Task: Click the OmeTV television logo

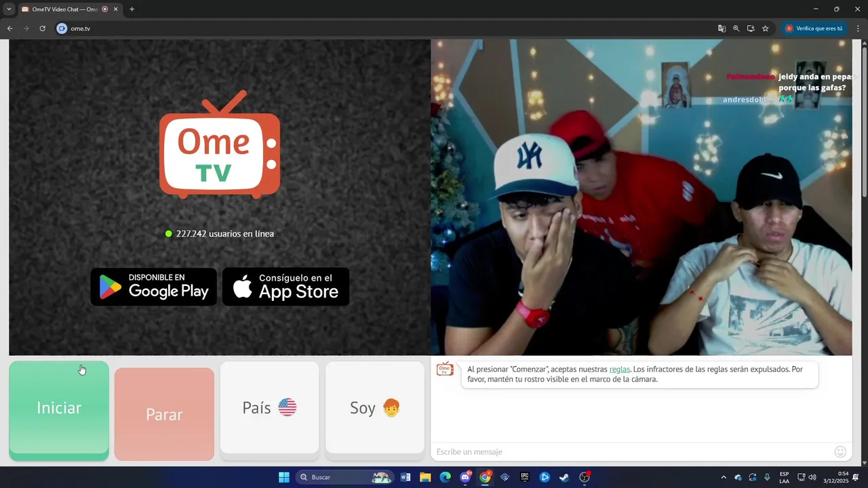Action: pyautogui.click(x=220, y=144)
